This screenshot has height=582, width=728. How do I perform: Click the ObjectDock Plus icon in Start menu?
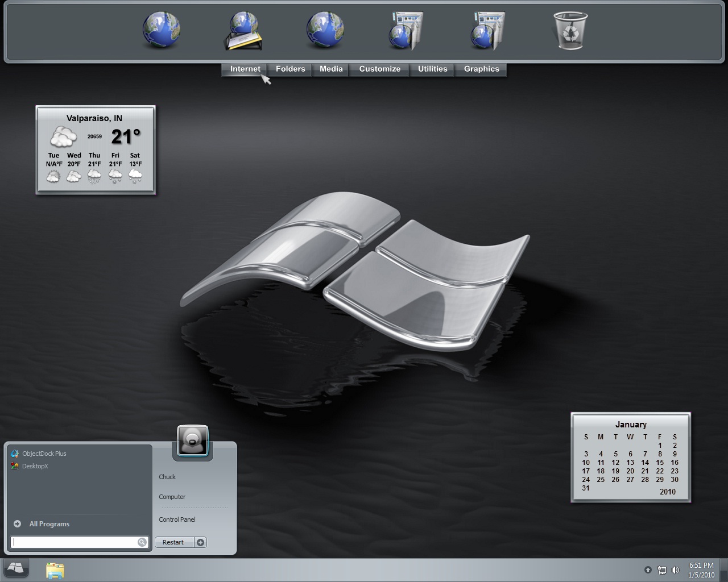pyautogui.click(x=15, y=454)
